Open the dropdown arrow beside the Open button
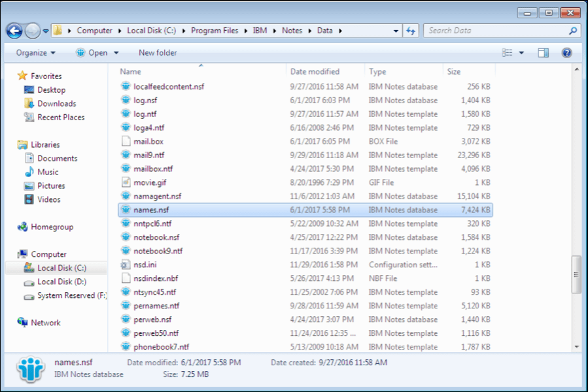The image size is (588, 392). point(114,52)
